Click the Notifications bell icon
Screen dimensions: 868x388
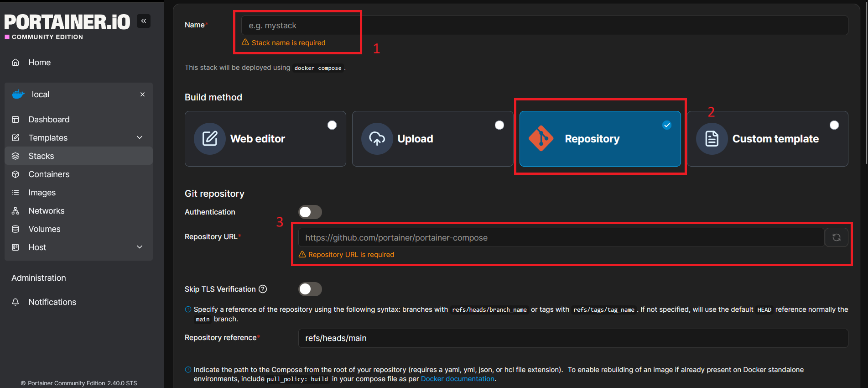(x=16, y=302)
